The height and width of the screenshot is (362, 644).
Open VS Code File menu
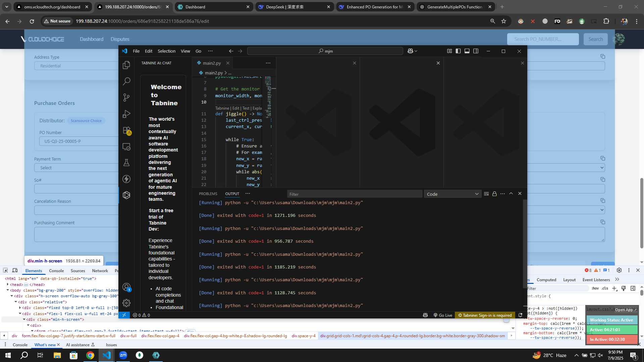pos(136,51)
